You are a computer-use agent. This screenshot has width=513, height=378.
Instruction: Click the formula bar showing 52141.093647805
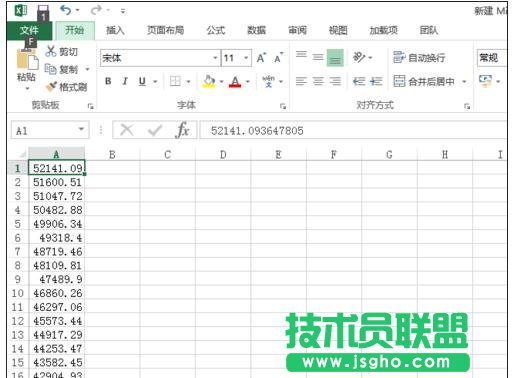(353, 130)
